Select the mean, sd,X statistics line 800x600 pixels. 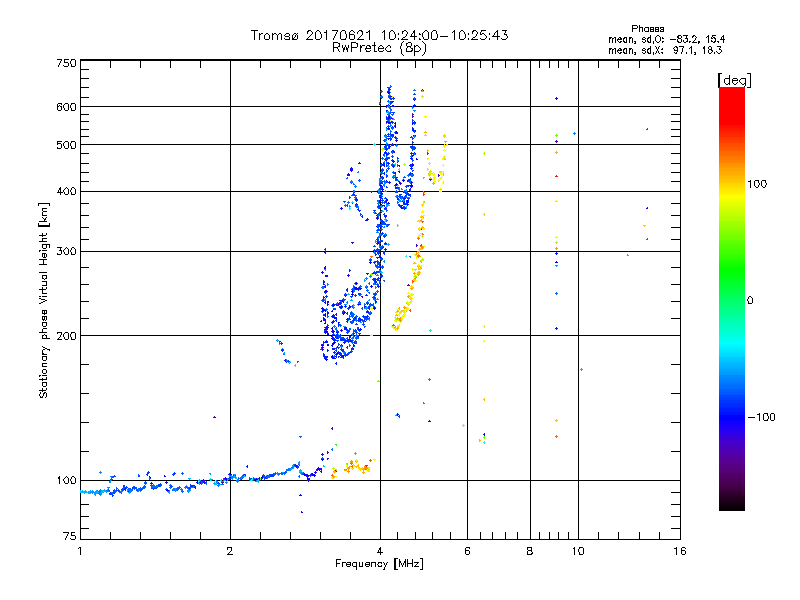[x=665, y=49]
